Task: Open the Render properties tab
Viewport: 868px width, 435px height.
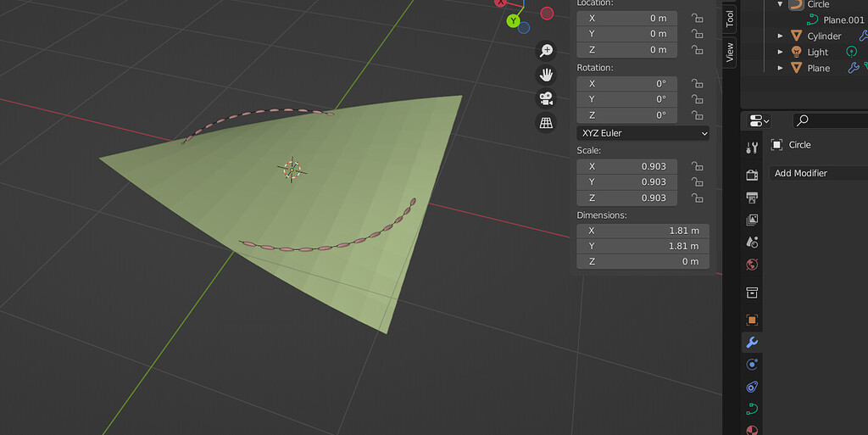Action: (752, 175)
